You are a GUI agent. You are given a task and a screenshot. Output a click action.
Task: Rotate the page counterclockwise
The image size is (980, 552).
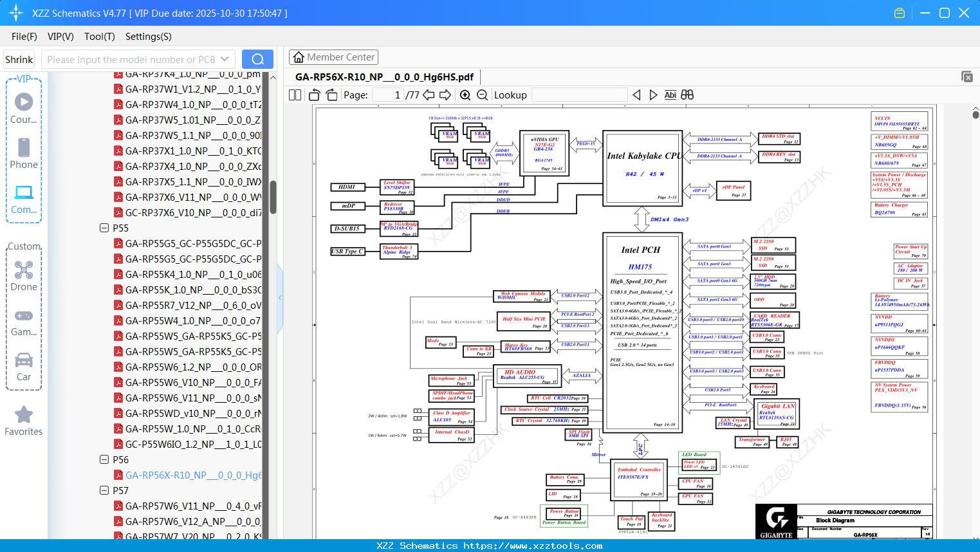pos(315,95)
